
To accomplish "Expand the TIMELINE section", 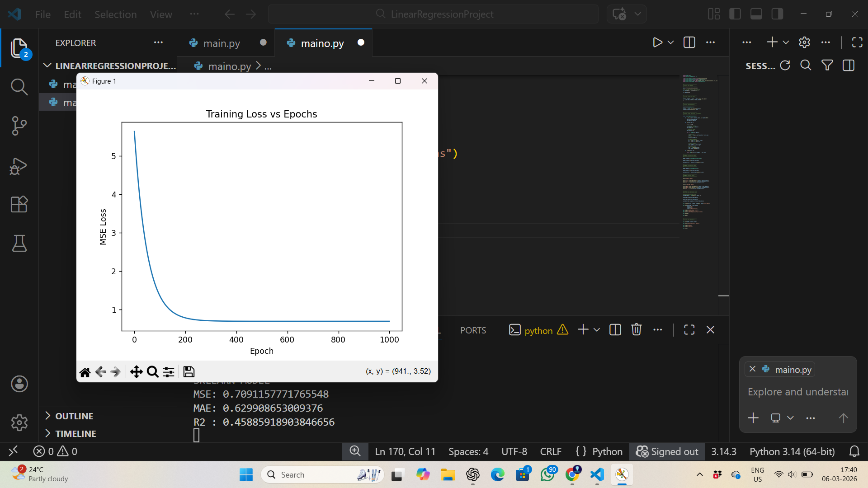I will [x=75, y=434].
